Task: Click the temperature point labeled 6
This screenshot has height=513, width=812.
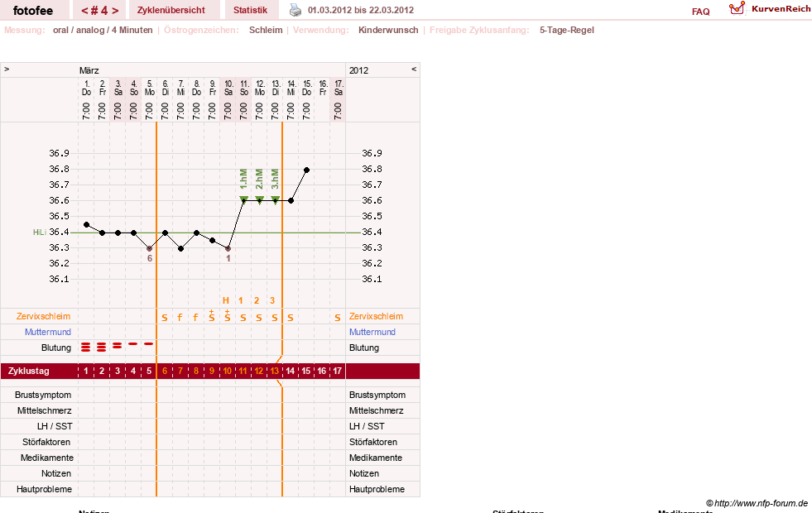Action: tap(150, 249)
